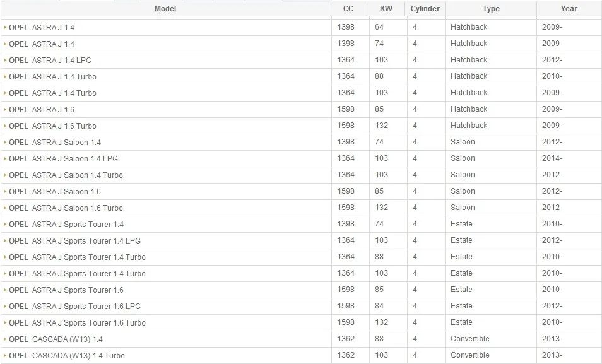Select KW 84 in Sports Tourer 1.6 LPG row
The width and height of the screenshot is (602, 364).
[379, 306]
